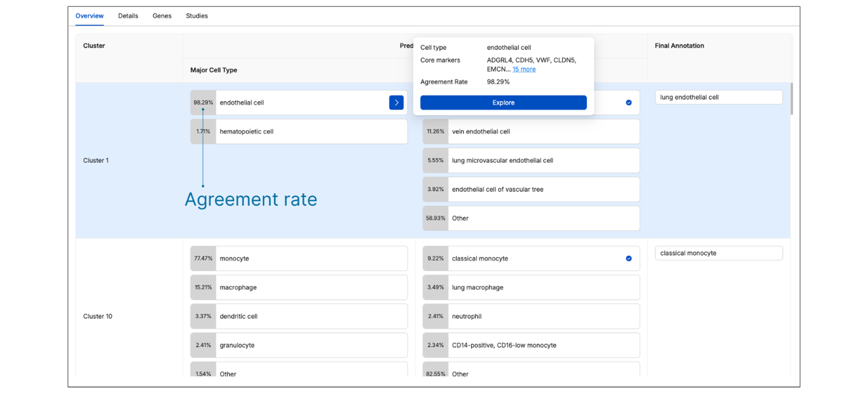This screenshot has width=868, height=394.
Task: Select the 58.93% Other row
Action: point(531,218)
